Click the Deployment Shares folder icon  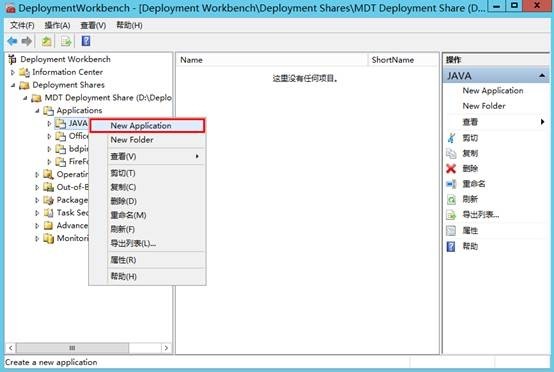tap(24, 85)
